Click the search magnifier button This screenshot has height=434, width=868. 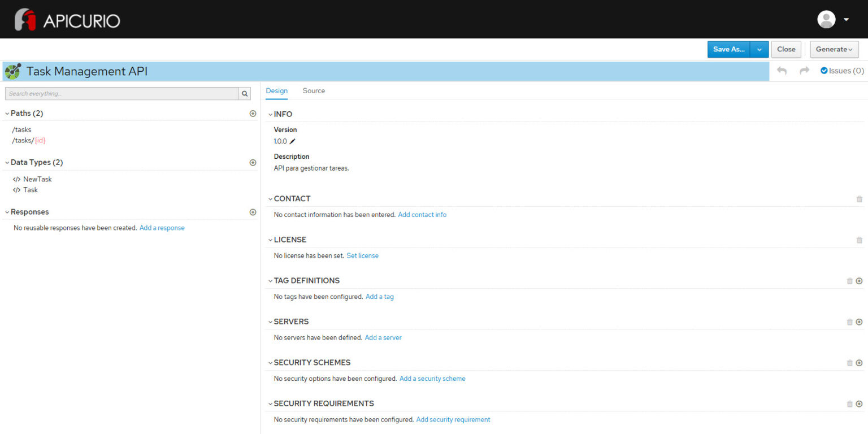(x=245, y=94)
